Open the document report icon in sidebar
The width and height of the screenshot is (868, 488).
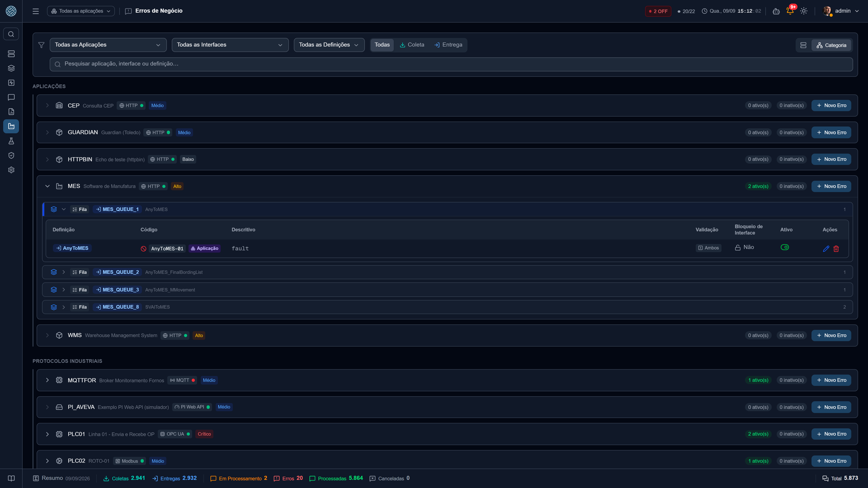click(x=11, y=112)
